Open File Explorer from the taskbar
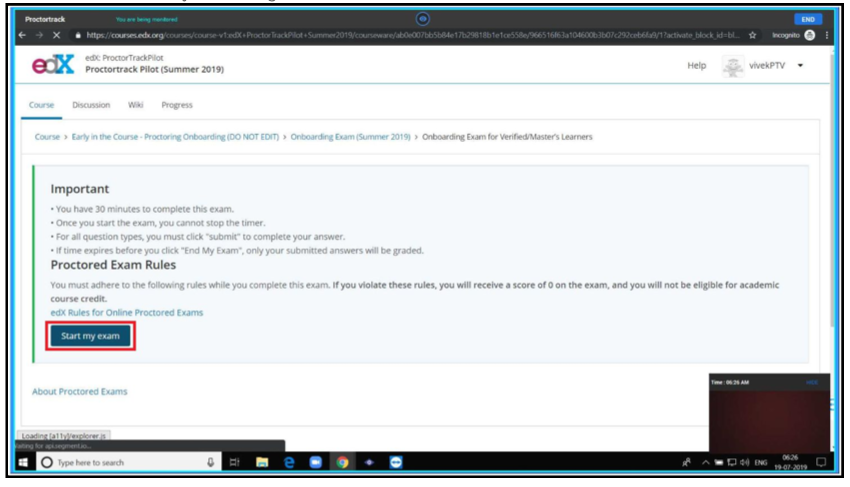 (x=262, y=463)
